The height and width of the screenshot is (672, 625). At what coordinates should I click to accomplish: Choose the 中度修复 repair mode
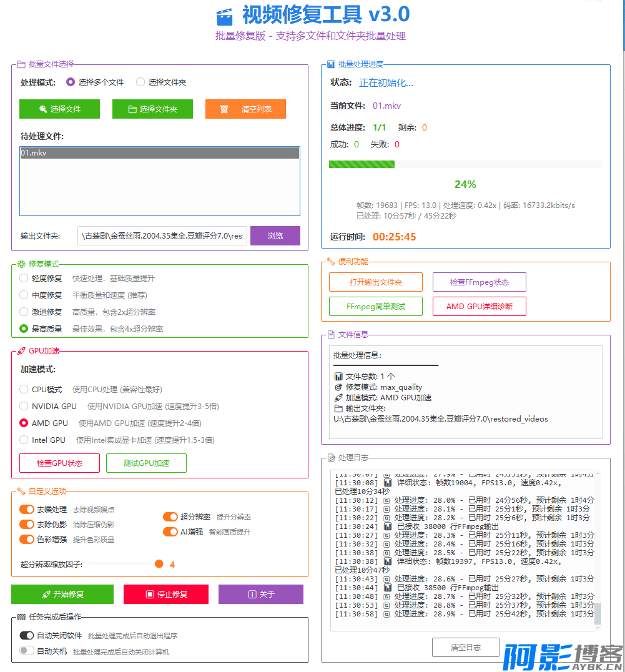pyautogui.click(x=24, y=295)
